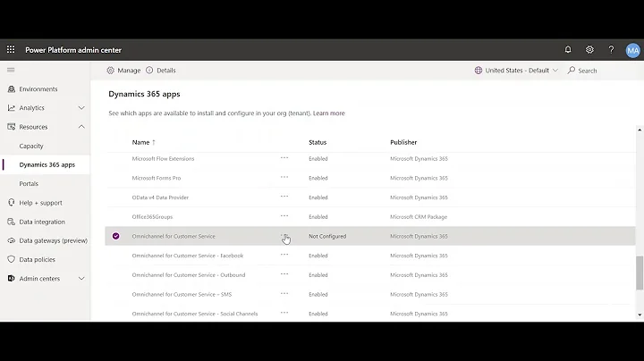
Task: Open more options for Microsoft Flow Extensions
Action: [x=284, y=158]
